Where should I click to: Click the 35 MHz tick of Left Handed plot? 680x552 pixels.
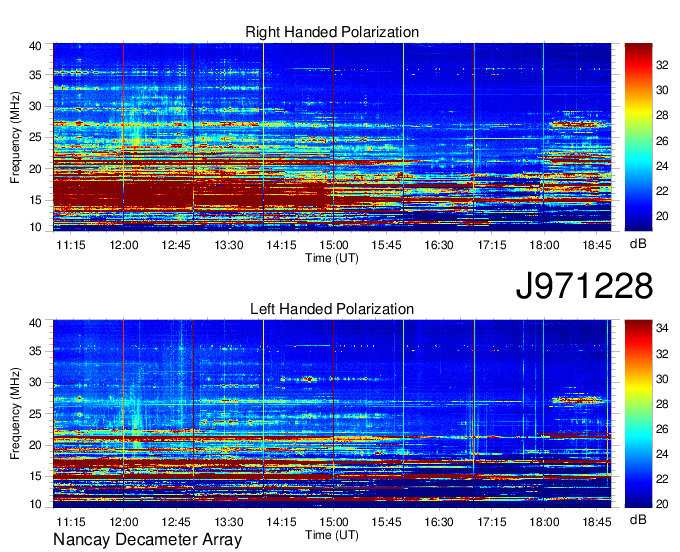pyautogui.click(x=36, y=351)
